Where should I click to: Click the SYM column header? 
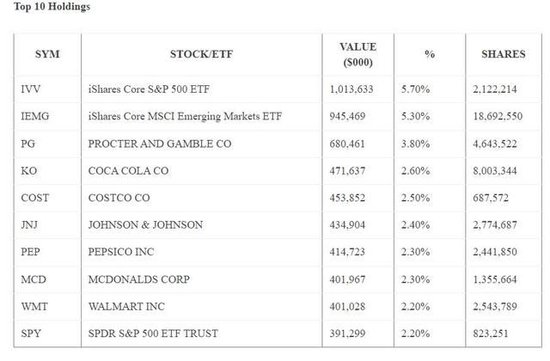[47, 54]
